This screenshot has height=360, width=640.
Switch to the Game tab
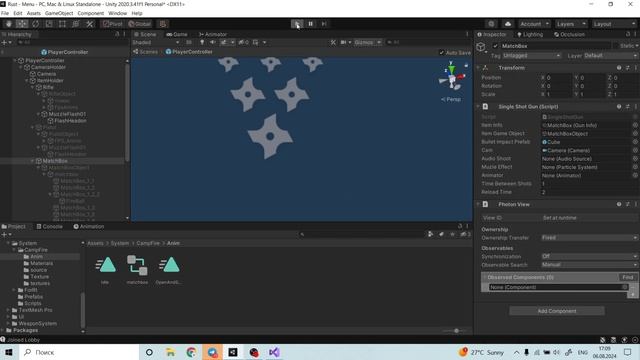click(177, 34)
